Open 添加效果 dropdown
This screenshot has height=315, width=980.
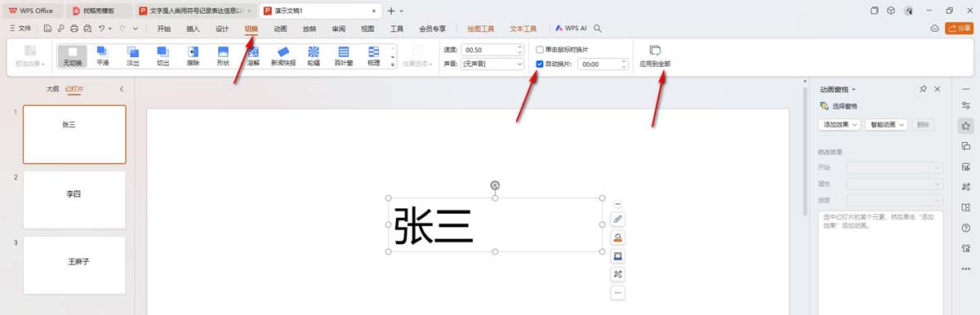click(x=840, y=125)
